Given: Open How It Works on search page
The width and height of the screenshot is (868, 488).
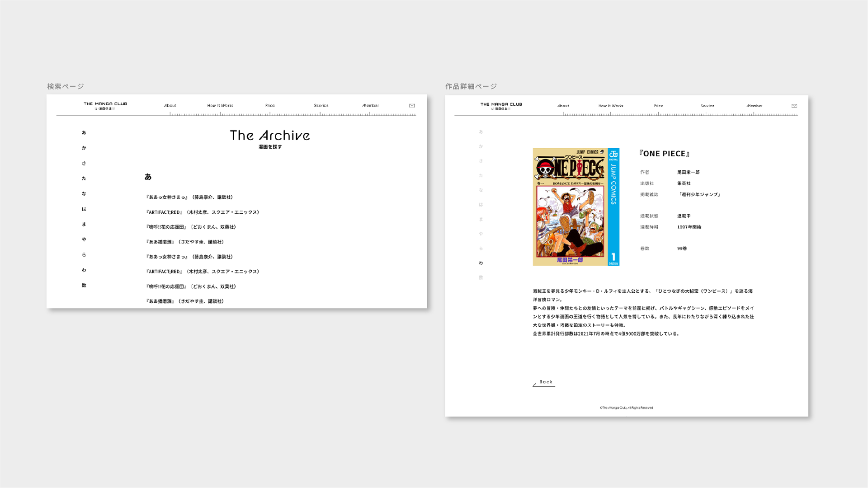Looking at the screenshot, I should tap(220, 106).
